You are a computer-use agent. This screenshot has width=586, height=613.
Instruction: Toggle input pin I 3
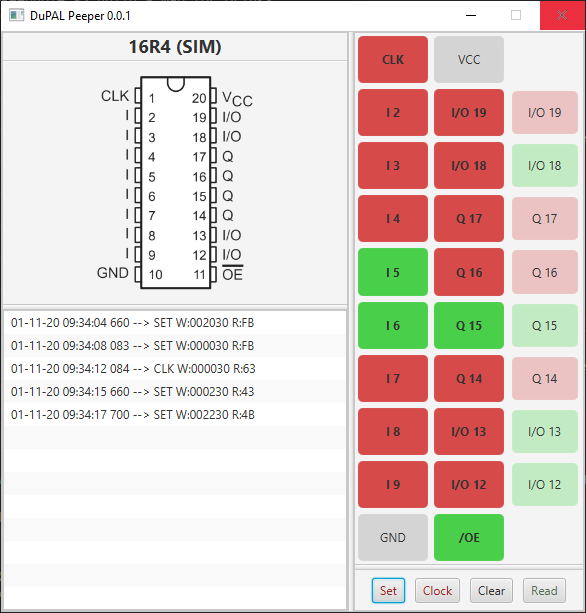392,165
